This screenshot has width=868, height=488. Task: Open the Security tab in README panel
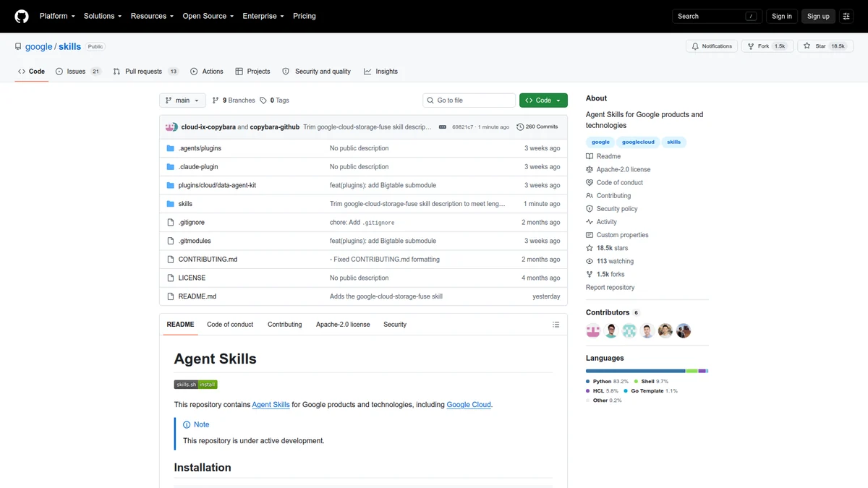coord(395,325)
